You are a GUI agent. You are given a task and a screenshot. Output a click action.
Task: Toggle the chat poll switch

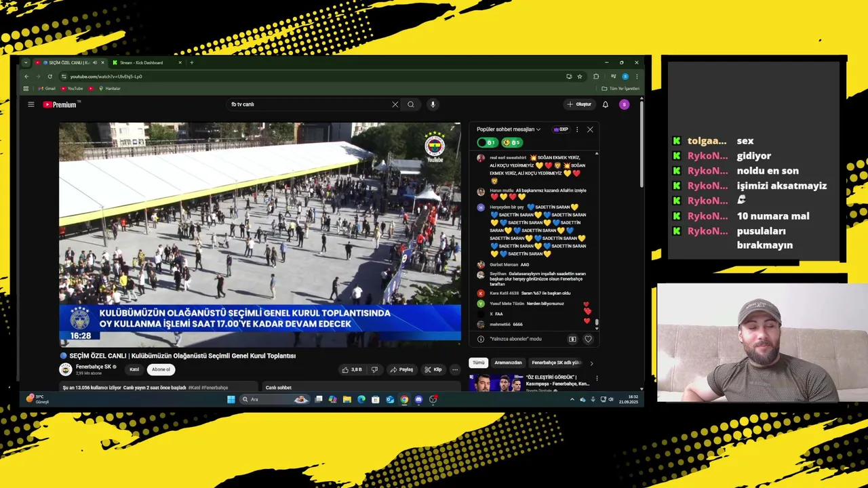(488, 142)
